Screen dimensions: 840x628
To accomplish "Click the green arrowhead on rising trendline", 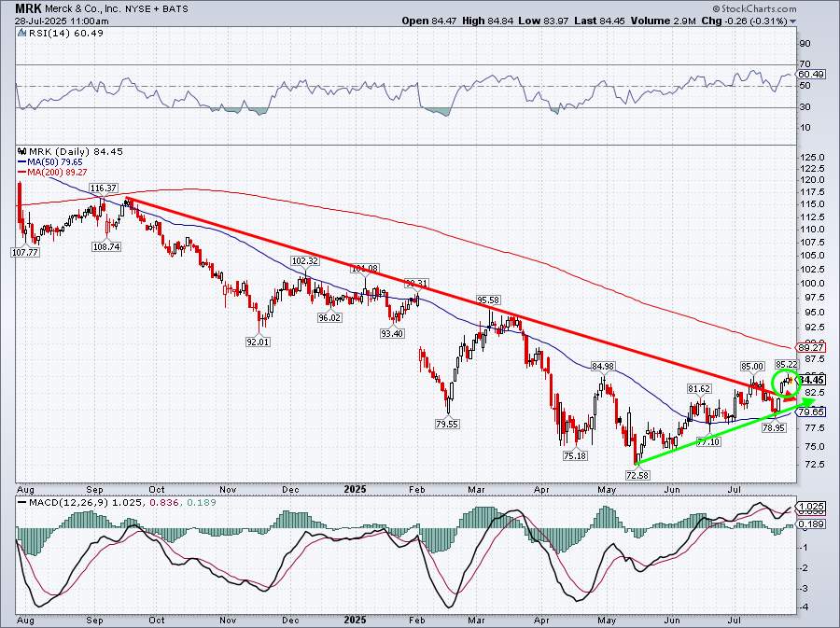I will pyautogui.click(x=796, y=402).
